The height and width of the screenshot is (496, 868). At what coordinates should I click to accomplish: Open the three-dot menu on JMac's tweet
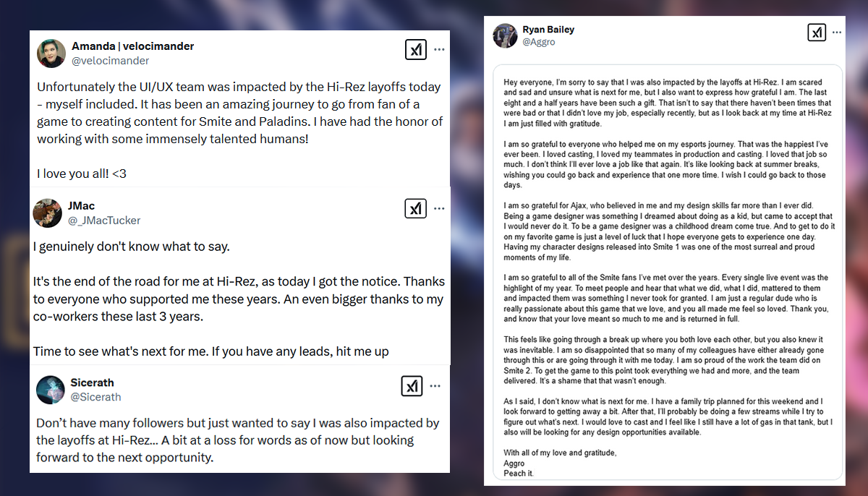coord(439,209)
